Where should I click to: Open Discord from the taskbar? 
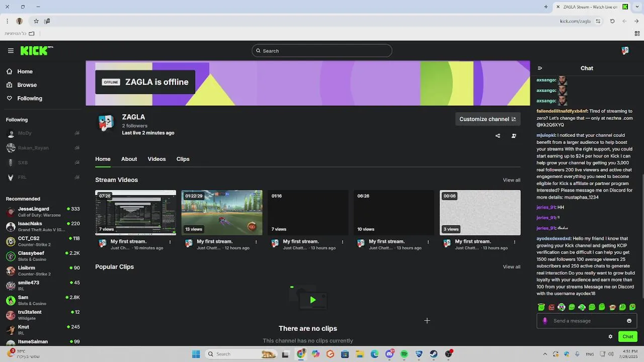click(x=389, y=354)
